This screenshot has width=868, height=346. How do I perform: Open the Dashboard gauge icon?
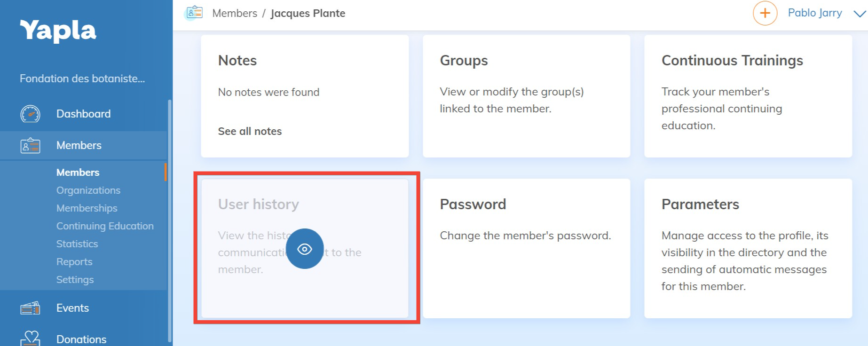(31, 114)
